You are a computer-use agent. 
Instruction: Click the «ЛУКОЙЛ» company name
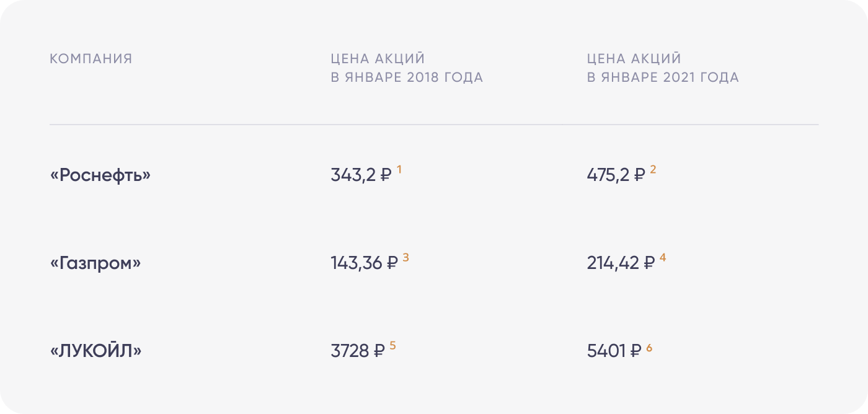95,351
